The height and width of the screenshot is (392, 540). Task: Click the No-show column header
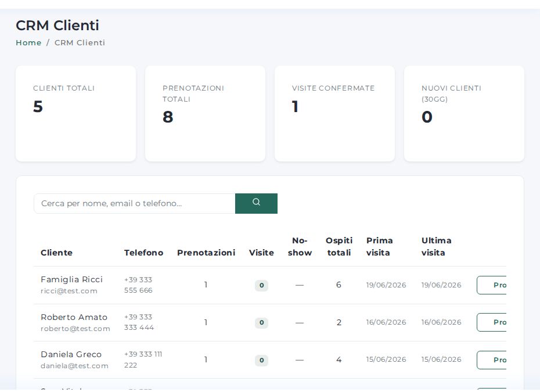click(300, 246)
